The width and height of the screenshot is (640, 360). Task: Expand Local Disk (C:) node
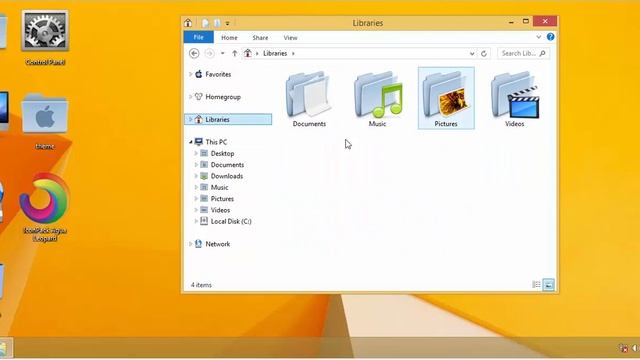(x=196, y=221)
